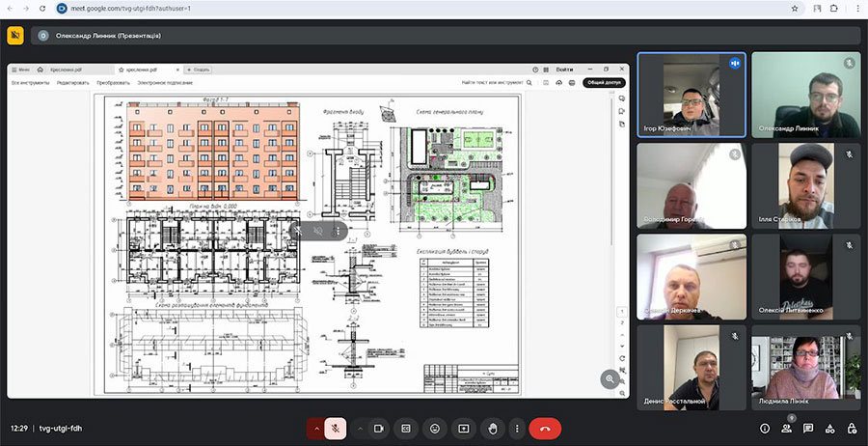Open the emoji reactions button

pos(435,428)
